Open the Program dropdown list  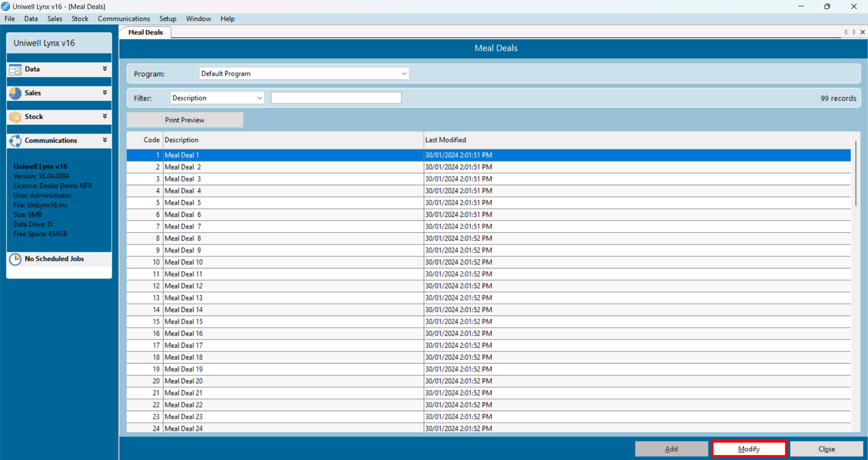[x=404, y=73]
